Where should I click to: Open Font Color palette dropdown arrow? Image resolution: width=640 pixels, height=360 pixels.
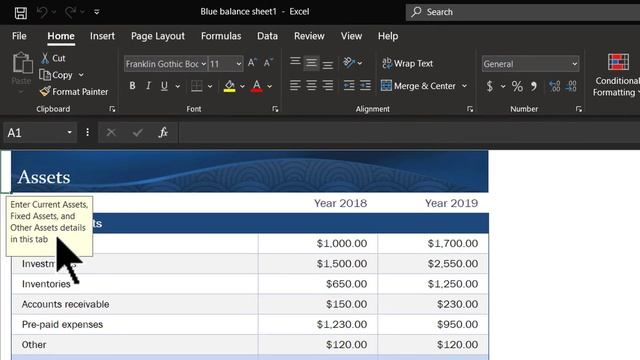coord(270,86)
